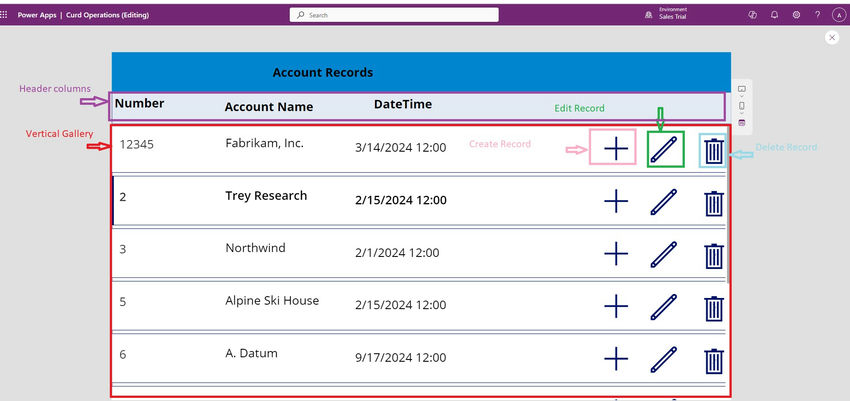Delete the A. Datum record

(713, 359)
